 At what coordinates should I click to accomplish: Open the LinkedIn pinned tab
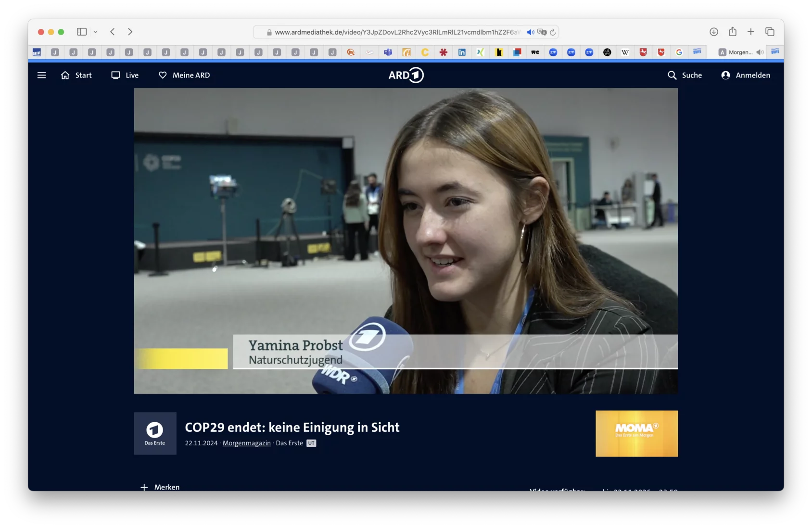462,52
